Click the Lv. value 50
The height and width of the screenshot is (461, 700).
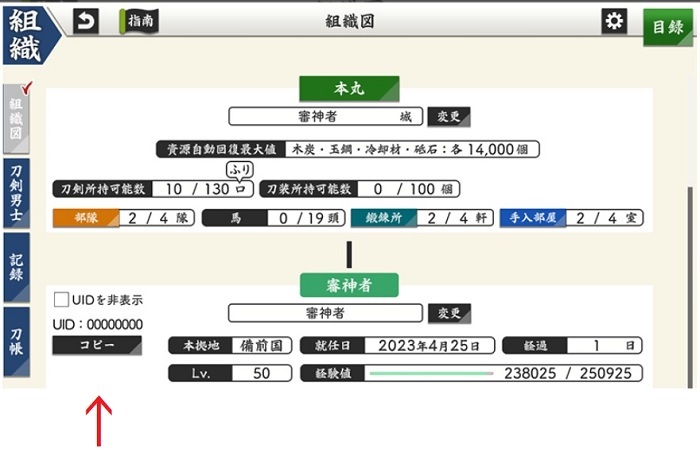(262, 373)
